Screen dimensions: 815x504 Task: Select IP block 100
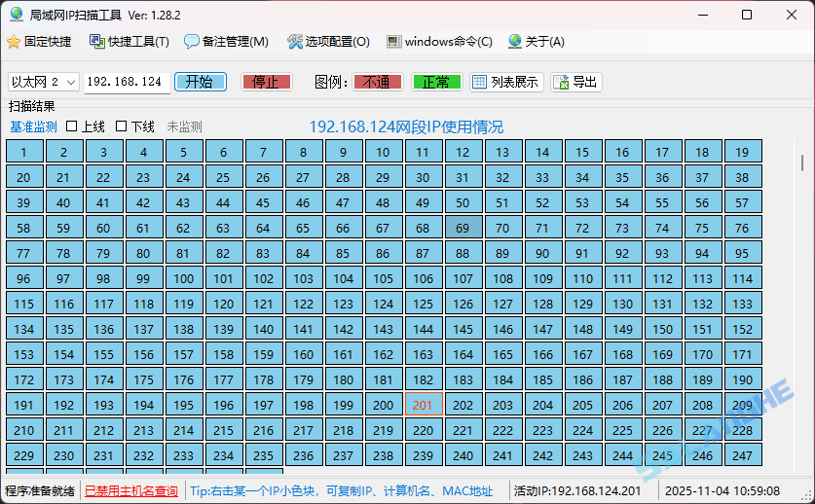[183, 278]
